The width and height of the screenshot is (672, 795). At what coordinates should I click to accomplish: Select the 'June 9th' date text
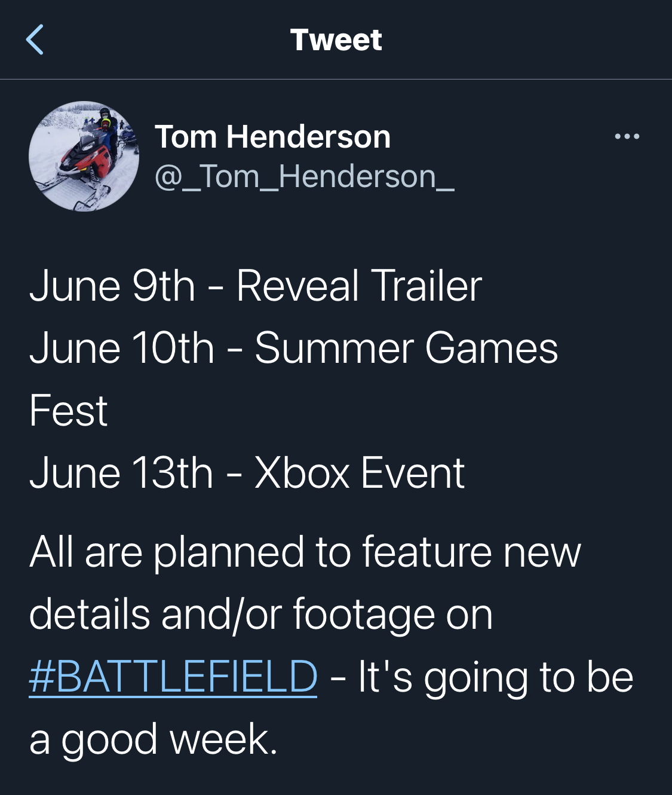pos(112,286)
